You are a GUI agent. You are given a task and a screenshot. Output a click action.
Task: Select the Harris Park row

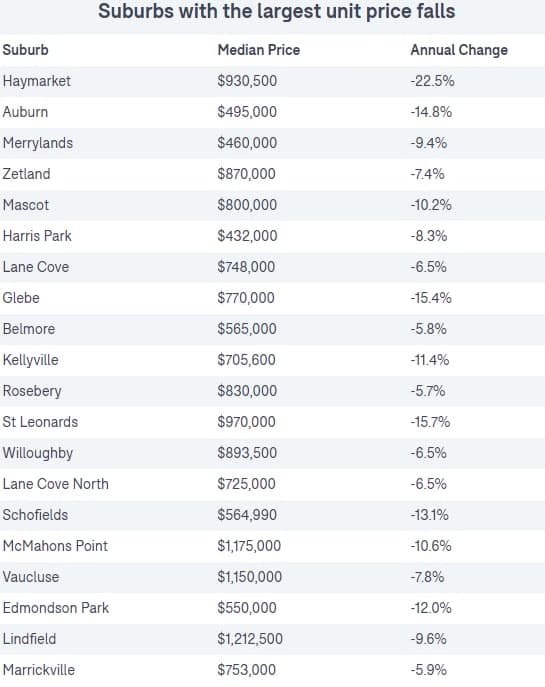272,236
